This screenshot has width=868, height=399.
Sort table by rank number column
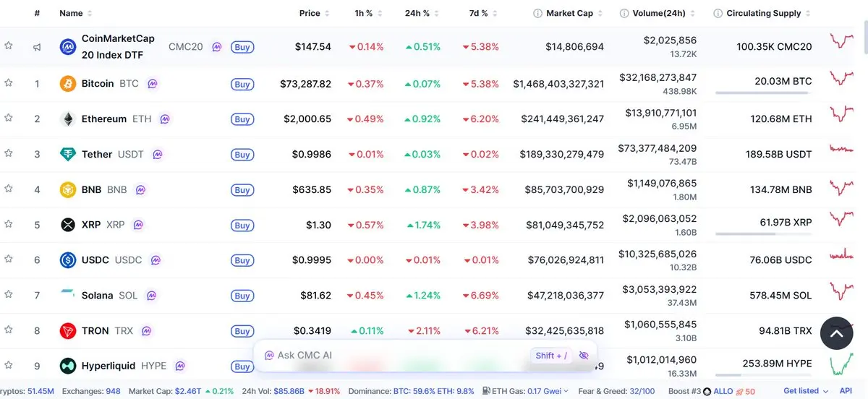37,13
